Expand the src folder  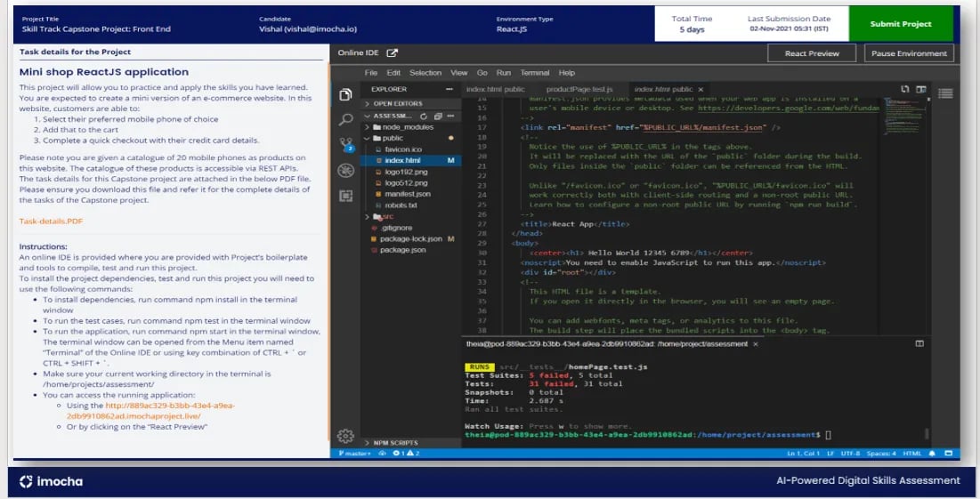412,216
